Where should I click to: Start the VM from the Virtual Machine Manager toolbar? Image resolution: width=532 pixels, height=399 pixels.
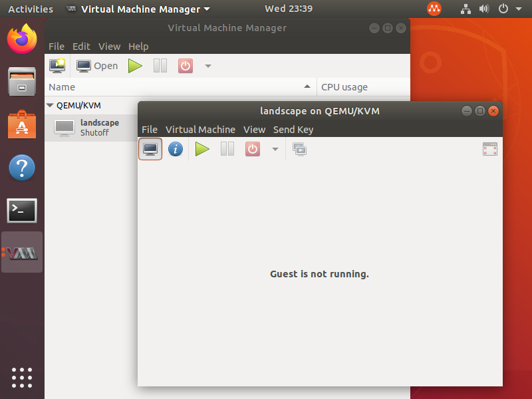click(x=135, y=66)
